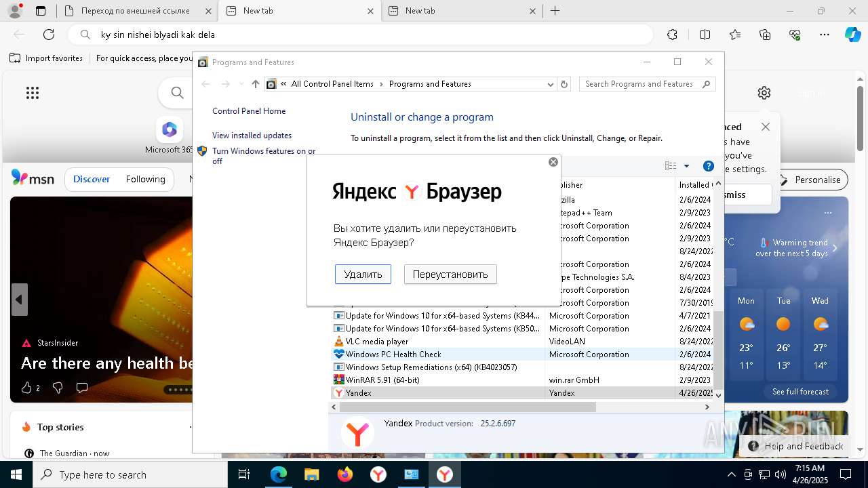Open the Edge profile avatar

pyautogui.click(x=14, y=11)
